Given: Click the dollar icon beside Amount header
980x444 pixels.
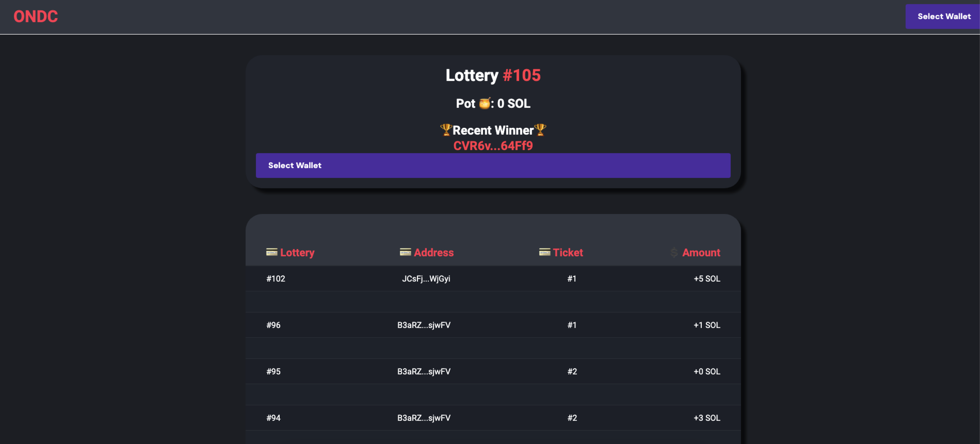Looking at the screenshot, I should coord(674,252).
